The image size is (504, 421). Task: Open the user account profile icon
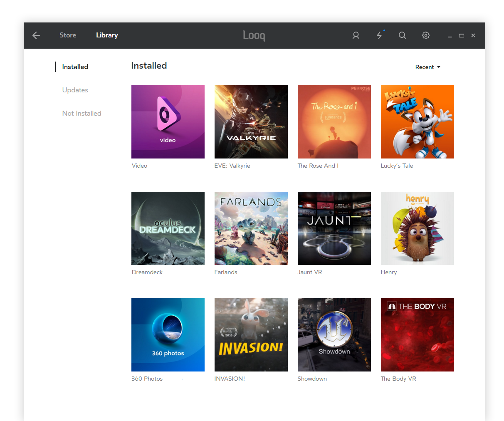[356, 35]
